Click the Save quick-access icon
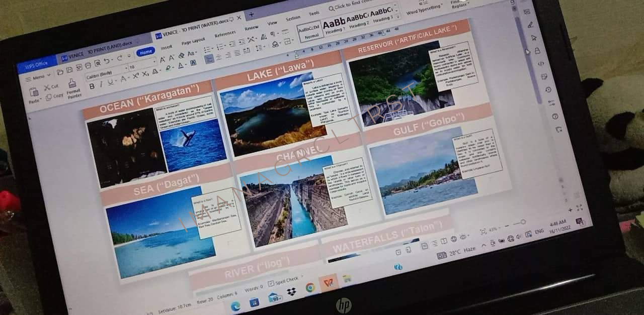Screen dimensions: 644x315 (x=69, y=70)
